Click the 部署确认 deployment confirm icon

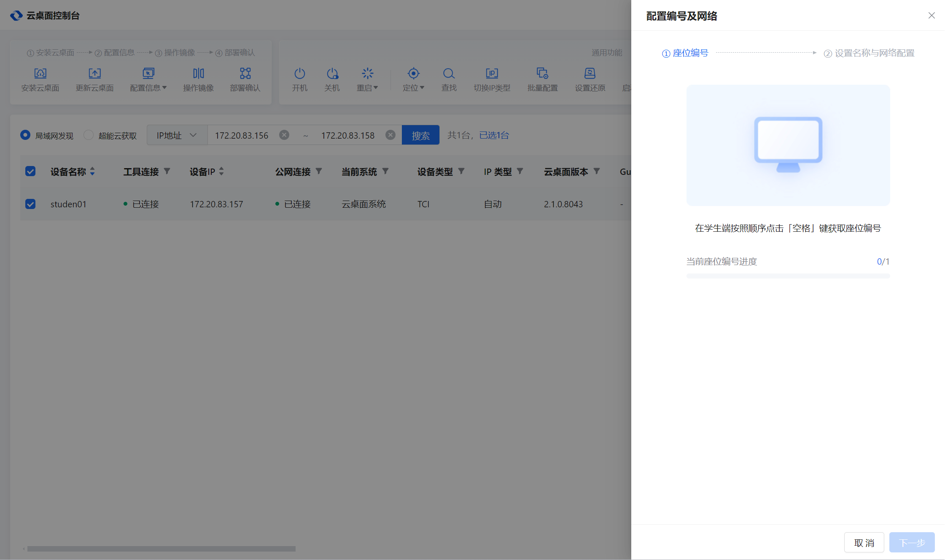pyautogui.click(x=245, y=79)
